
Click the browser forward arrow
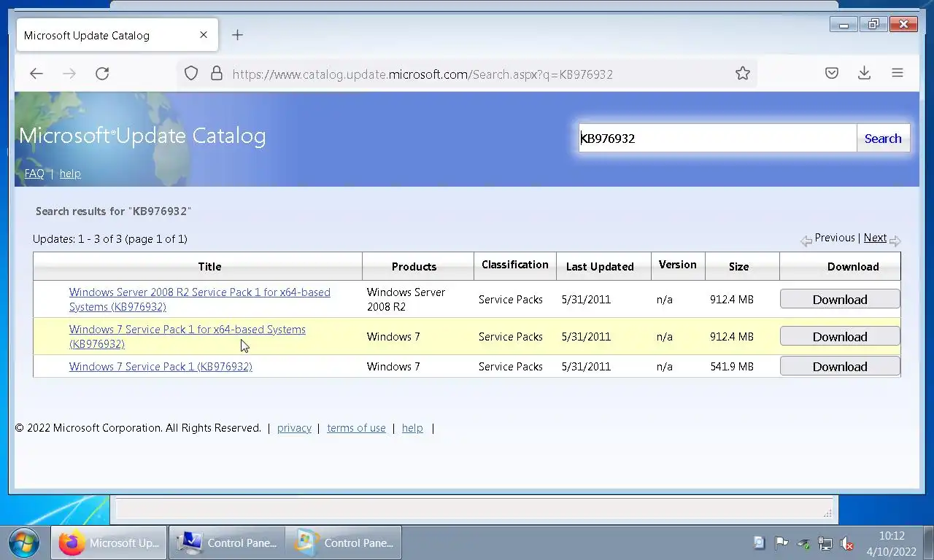(x=69, y=74)
